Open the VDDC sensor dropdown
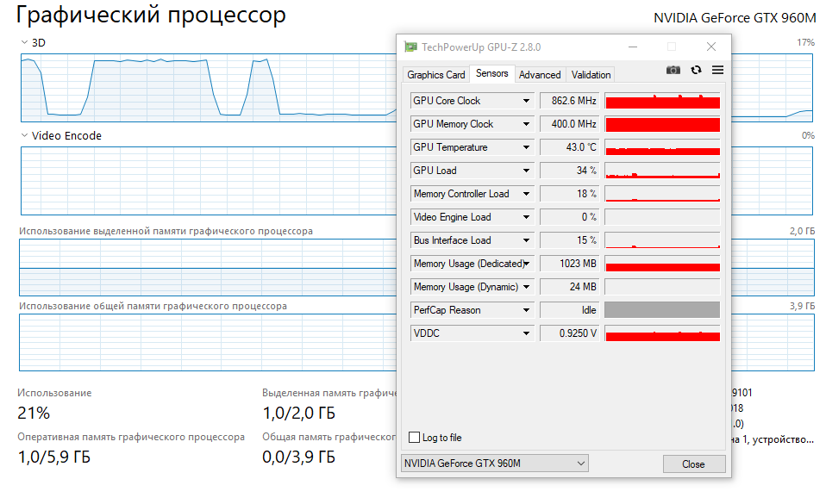826x504 pixels. [x=526, y=333]
